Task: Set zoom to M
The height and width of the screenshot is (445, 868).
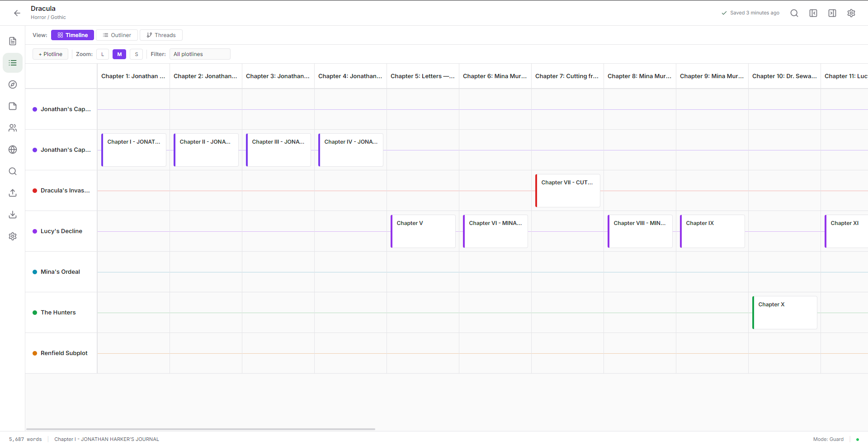Action: (x=119, y=54)
